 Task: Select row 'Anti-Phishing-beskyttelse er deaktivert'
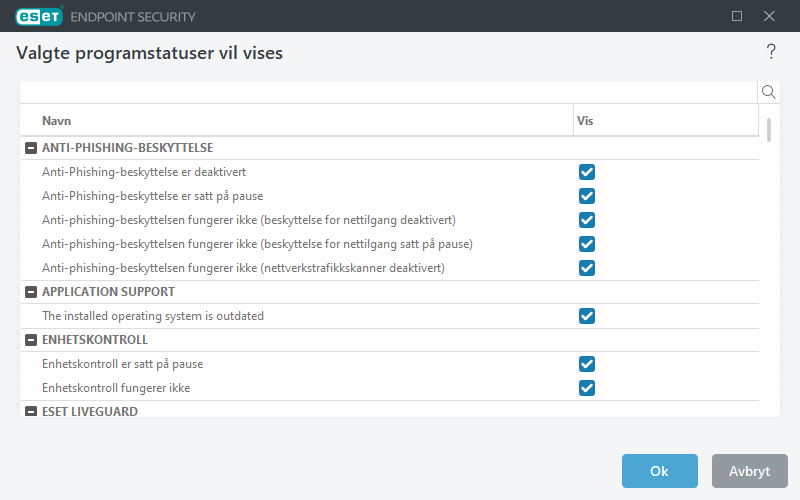390,172
